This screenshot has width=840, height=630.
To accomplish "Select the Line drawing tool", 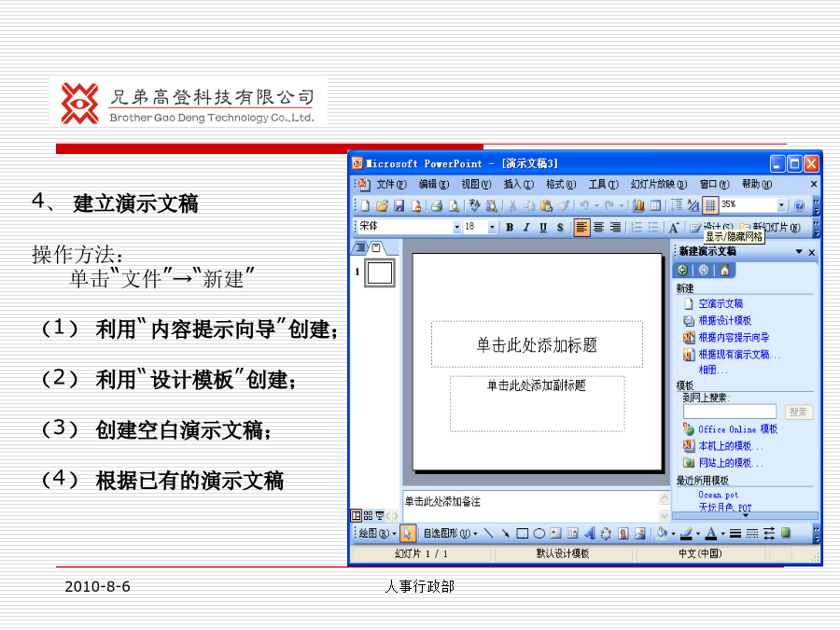I will (488, 534).
